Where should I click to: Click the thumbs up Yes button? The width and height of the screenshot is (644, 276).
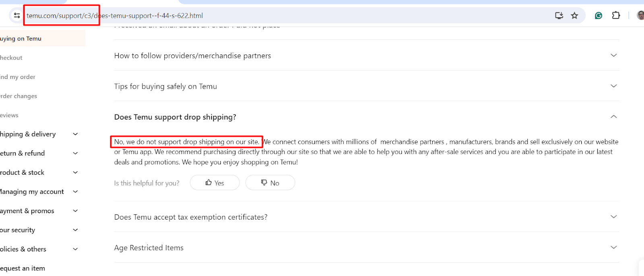click(x=215, y=183)
